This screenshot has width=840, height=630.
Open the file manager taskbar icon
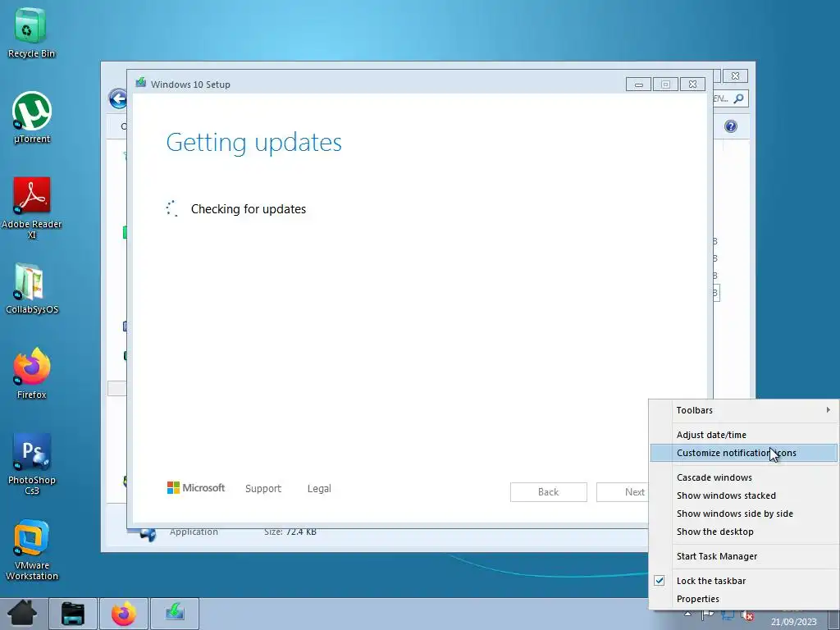click(x=73, y=614)
